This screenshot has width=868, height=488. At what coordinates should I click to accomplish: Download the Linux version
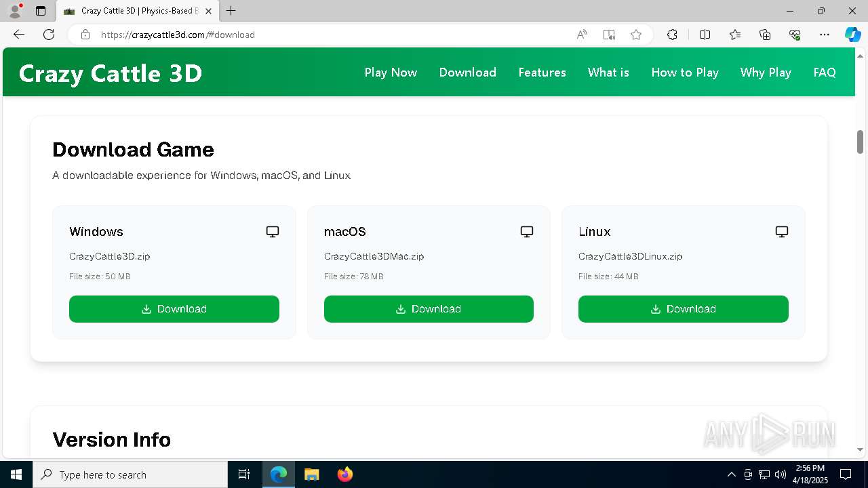[x=684, y=309]
